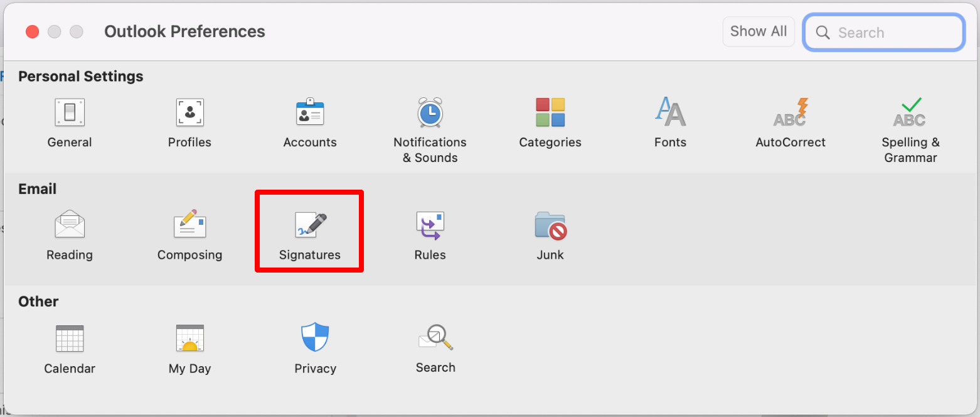The height and width of the screenshot is (417, 980).
Task: Open the Accounts settings
Action: pos(309,121)
